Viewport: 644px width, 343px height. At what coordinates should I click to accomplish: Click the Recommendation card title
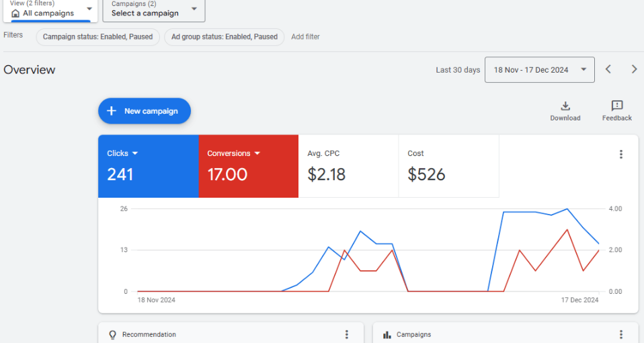click(x=149, y=334)
